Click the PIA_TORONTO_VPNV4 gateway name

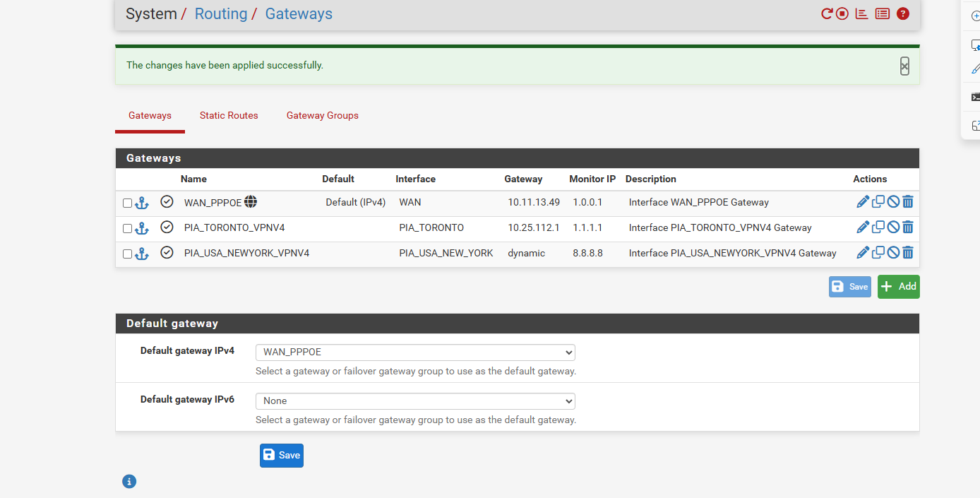tap(234, 228)
